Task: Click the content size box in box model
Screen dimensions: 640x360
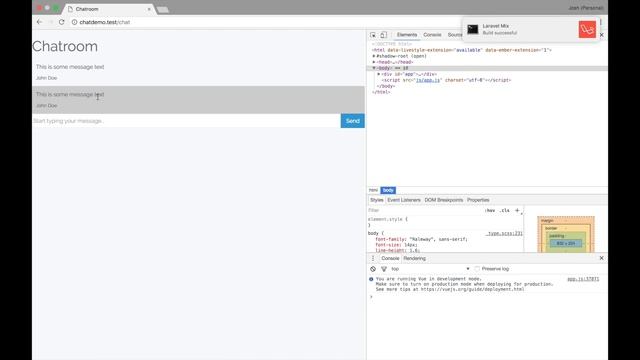Action: [566, 243]
